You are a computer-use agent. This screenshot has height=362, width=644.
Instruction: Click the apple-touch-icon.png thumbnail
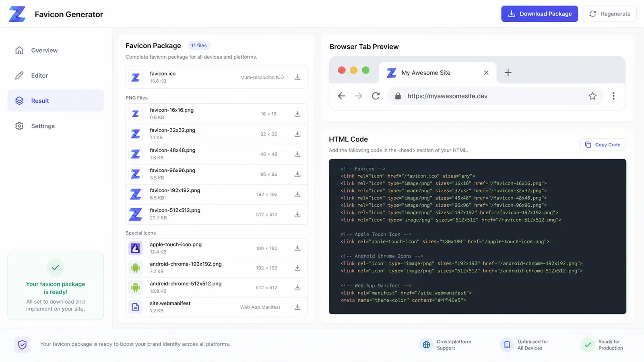(136, 248)
